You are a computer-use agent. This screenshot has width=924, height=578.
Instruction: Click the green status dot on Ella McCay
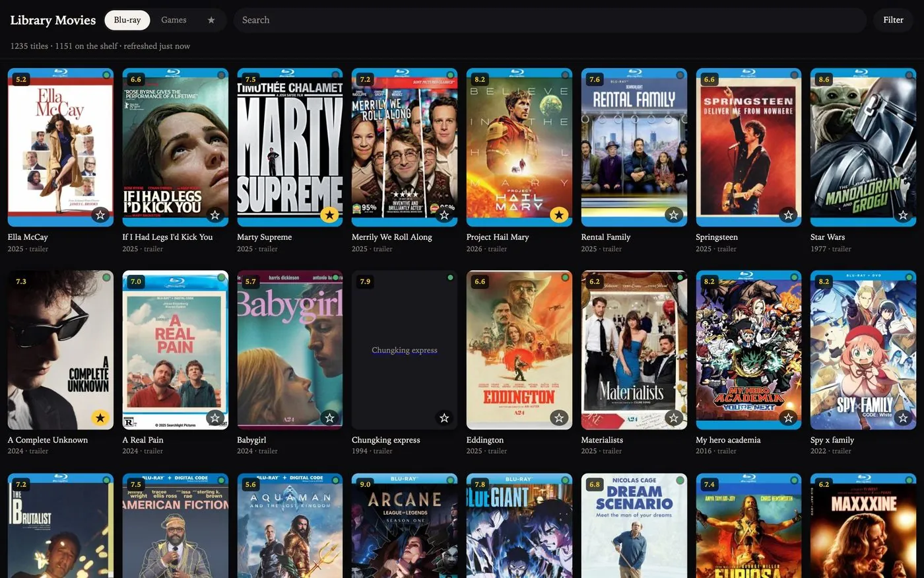click(x=106, y=75)
